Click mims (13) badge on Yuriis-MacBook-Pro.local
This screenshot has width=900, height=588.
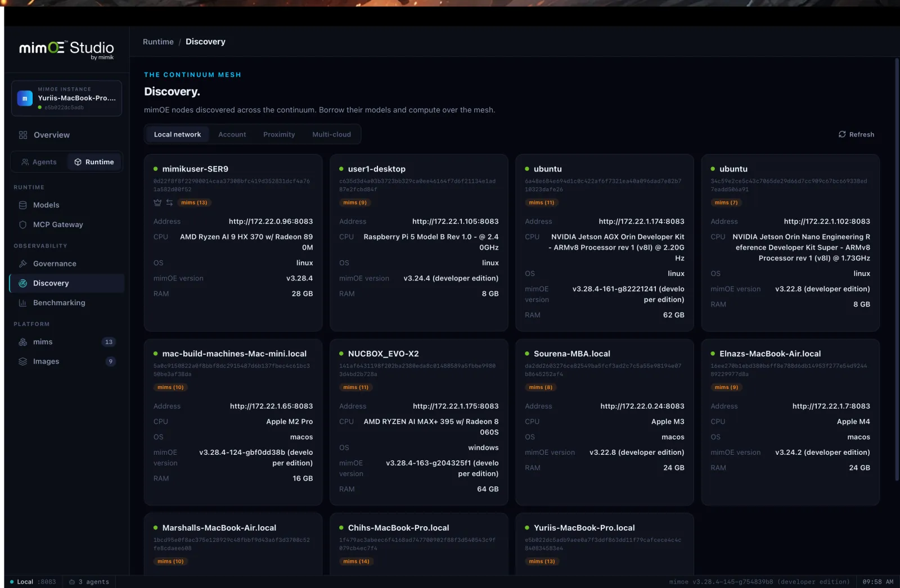pos(542,562)
